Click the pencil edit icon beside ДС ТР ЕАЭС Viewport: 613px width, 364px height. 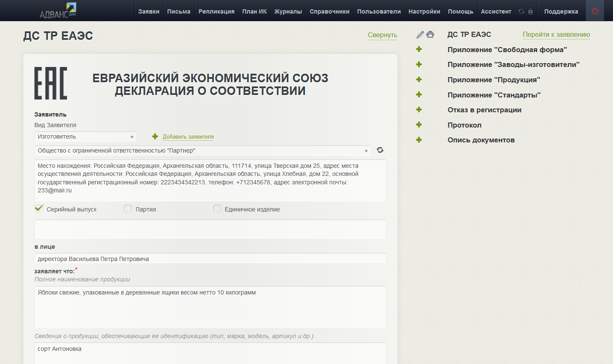[x=420, y=35]
